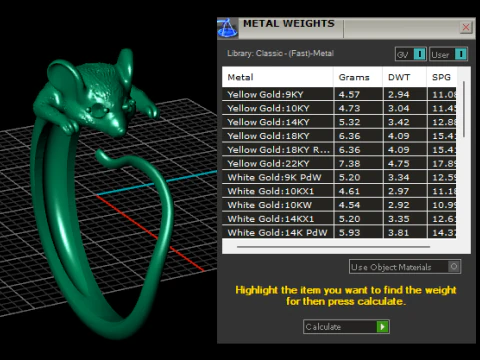
Task: Select the White Gold:10KW row
Action: click(x=339, y=205)
